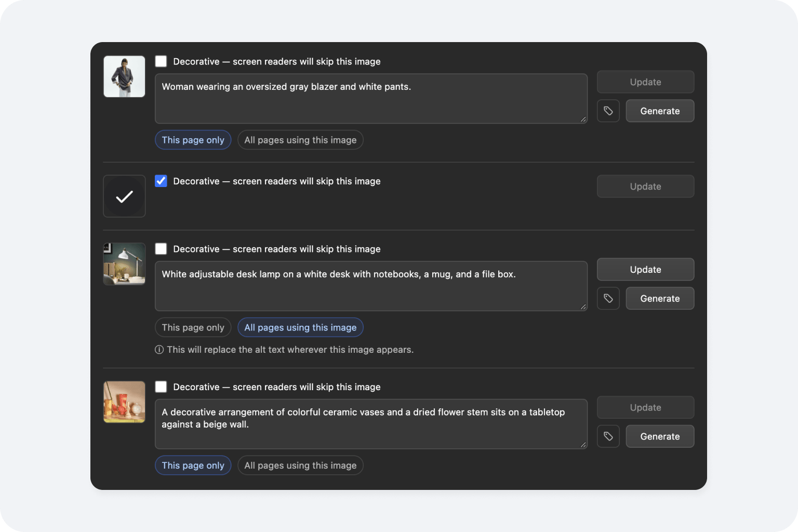Select 'This page only' for ceramic vases
This screenshot has width=798, height=532.
click(x=193, y=465)
